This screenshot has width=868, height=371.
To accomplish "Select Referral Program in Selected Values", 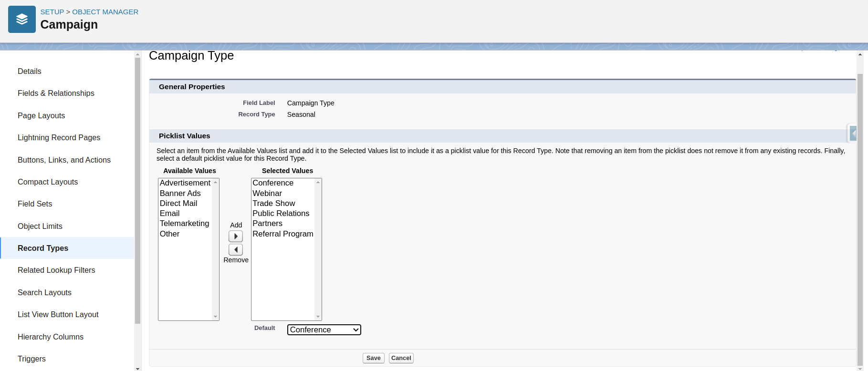I will tap(283, 234).
